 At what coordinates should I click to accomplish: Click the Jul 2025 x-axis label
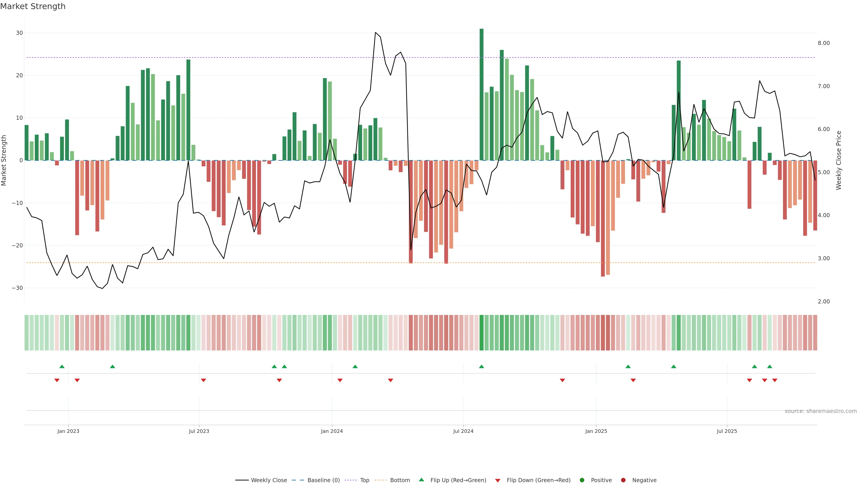pyautogui.click(x=727, y=431)
